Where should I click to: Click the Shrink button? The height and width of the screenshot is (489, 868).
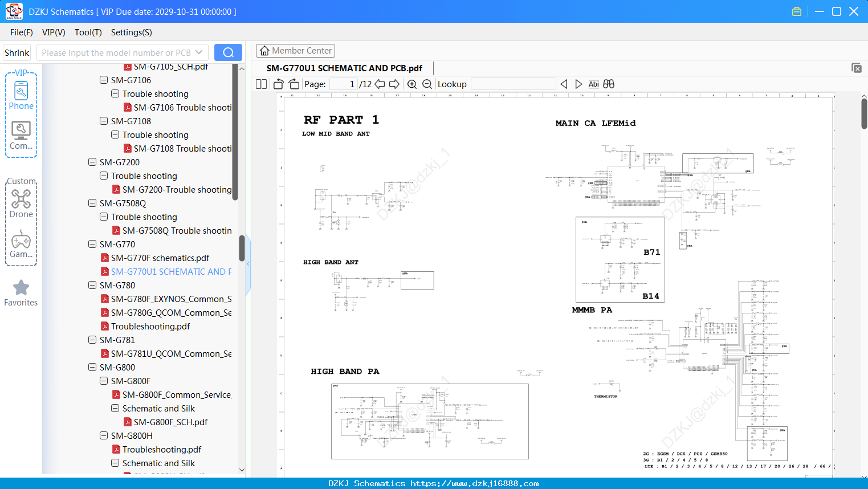coord(17,52)
